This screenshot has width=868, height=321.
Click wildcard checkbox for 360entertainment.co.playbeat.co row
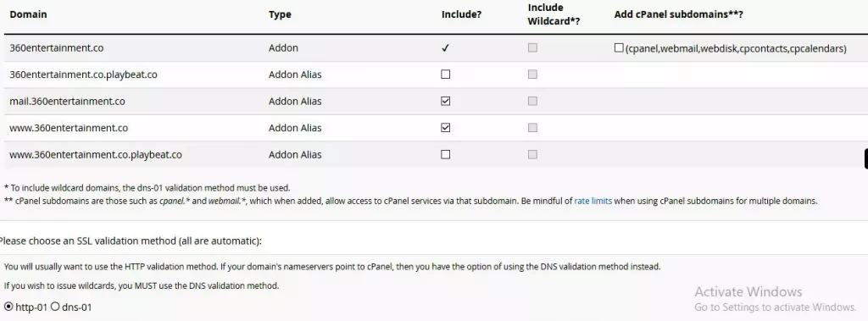[532, 75]
